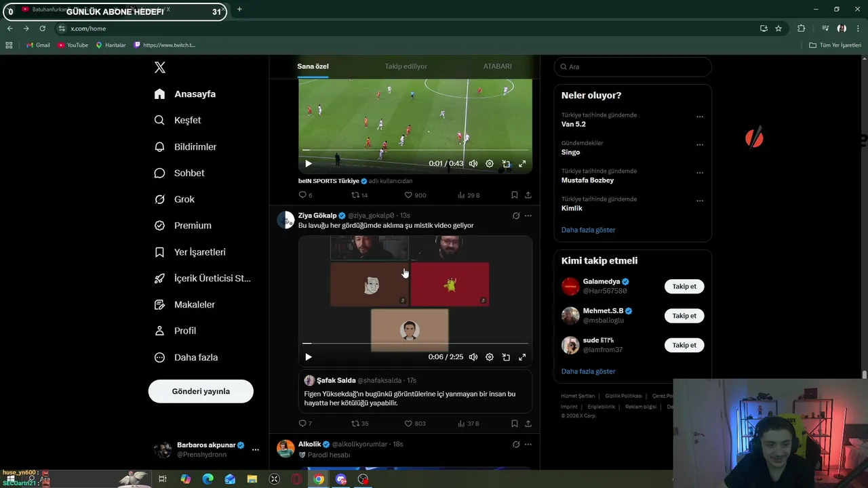Switch to ATABARI tab
Screen dimensions: 868x488
[497, 66]
